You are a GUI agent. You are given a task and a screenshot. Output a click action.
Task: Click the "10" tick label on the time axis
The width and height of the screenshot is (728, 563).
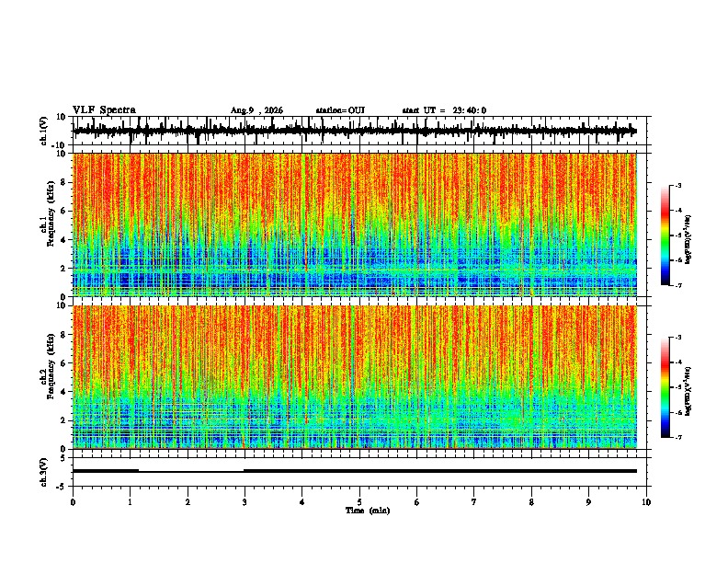(x=646, y=502)
